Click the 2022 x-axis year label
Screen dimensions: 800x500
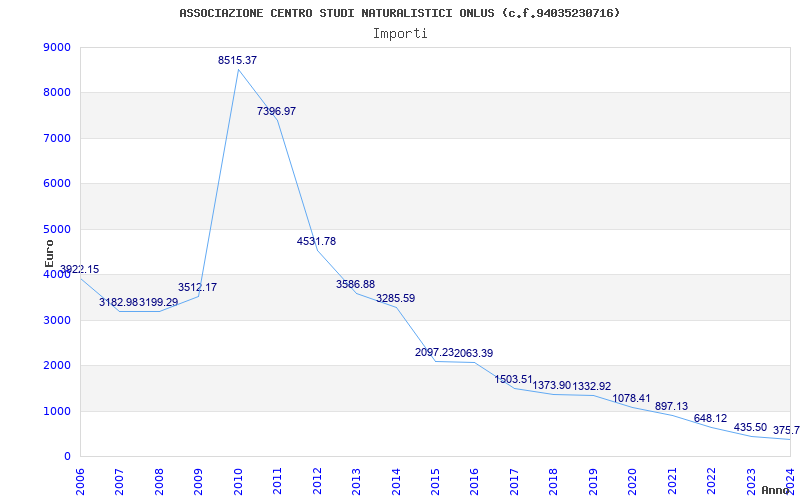[x=711, y=480]
